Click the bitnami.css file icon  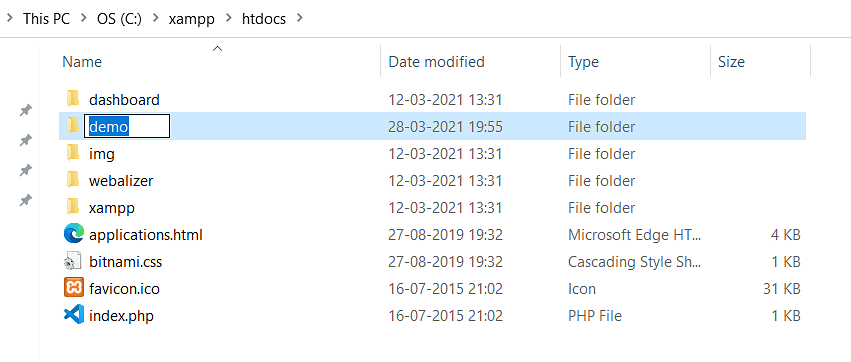click(x=73, y=262)
